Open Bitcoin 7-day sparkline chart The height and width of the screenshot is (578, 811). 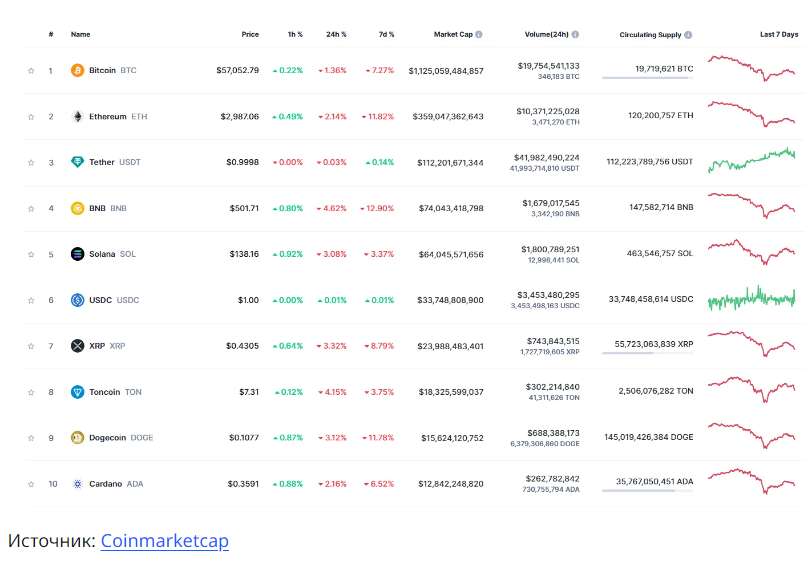(752, 68)
